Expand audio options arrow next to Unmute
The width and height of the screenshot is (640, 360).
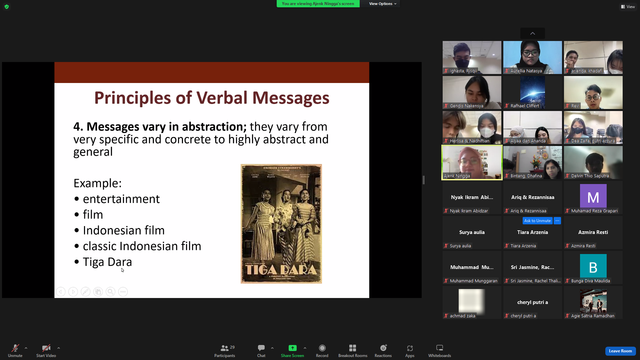(x=26, y=348)
